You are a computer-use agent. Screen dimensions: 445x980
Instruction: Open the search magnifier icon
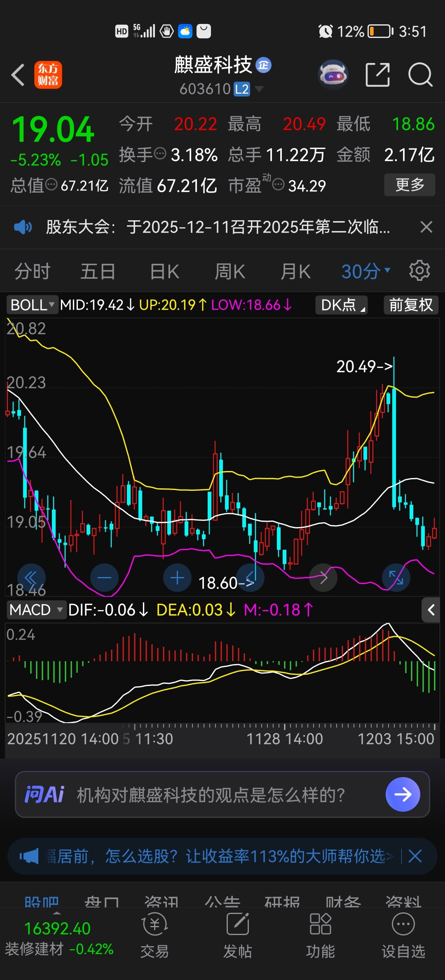[x=420, y=75]
